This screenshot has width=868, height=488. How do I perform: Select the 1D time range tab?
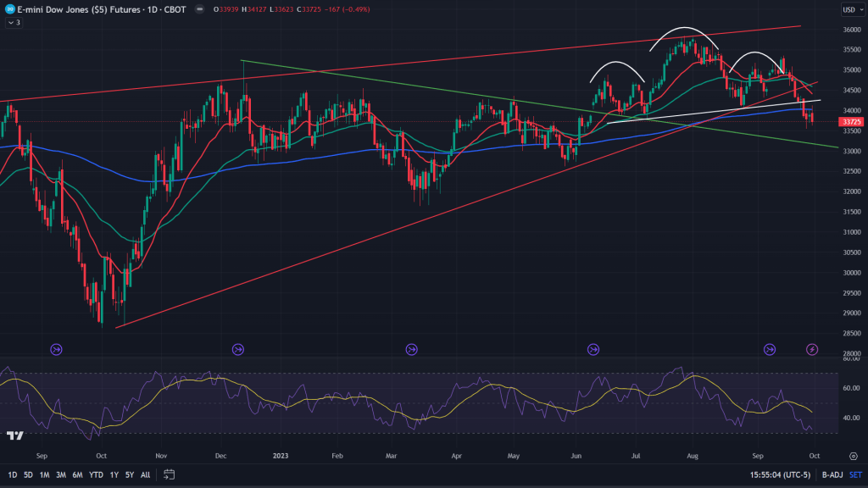(x=14, y=474)
